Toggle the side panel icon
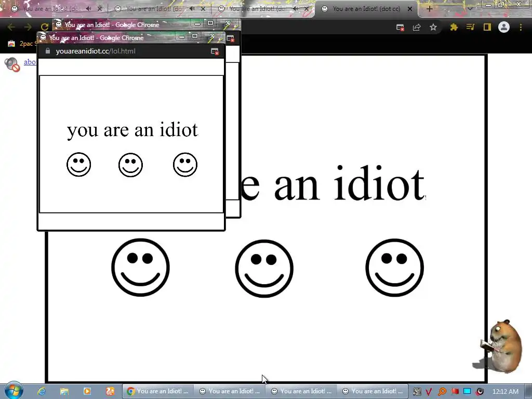532x399 pixels. (487, 27)
